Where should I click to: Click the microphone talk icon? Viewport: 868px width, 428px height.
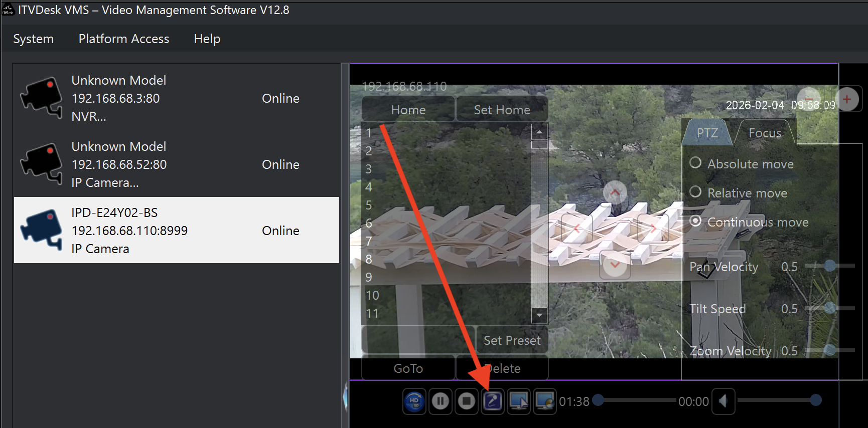pyautogui.click(x=493, y=401)
